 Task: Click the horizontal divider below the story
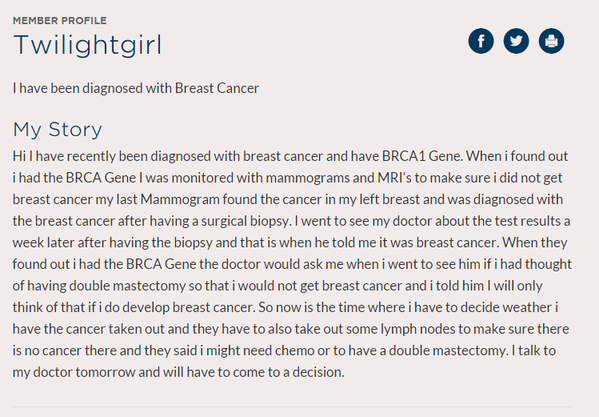click(293, 407)
